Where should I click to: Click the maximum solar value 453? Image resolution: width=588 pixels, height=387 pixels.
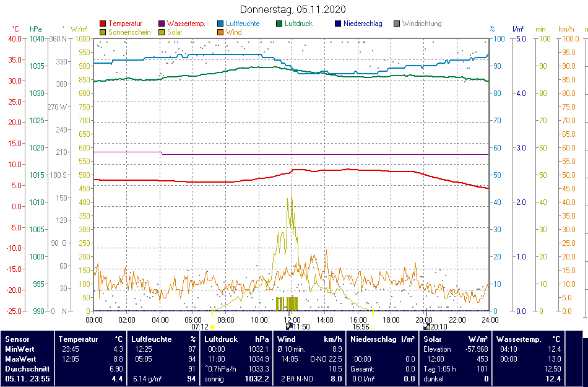click(483, 359)
